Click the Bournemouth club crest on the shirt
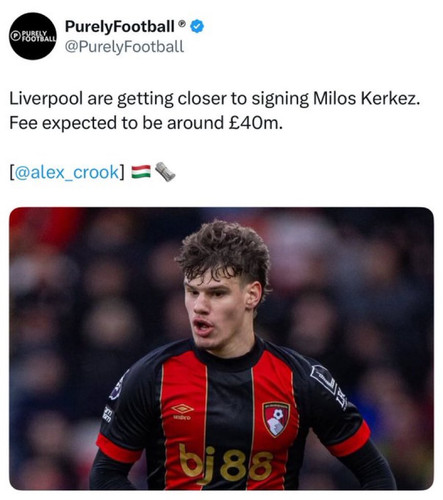The image size is (443, 500). tap(276, 419)
